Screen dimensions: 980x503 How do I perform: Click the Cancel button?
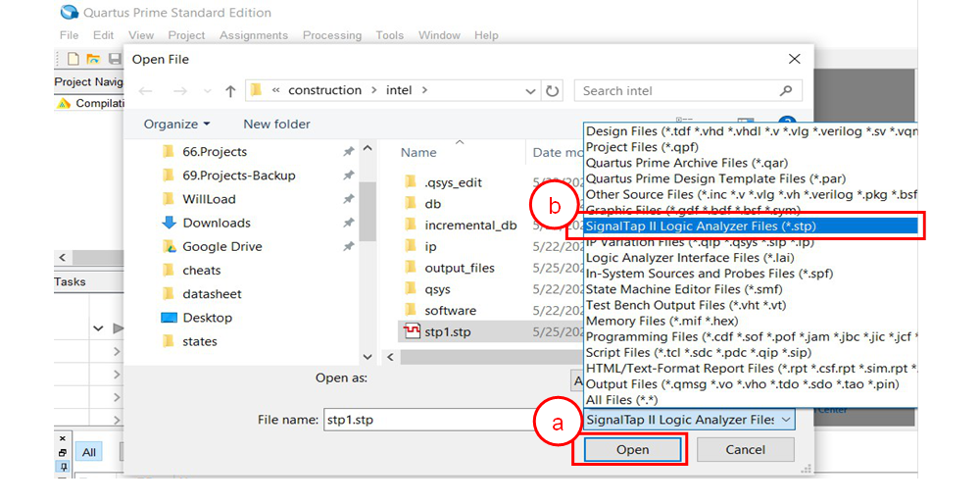745,450
